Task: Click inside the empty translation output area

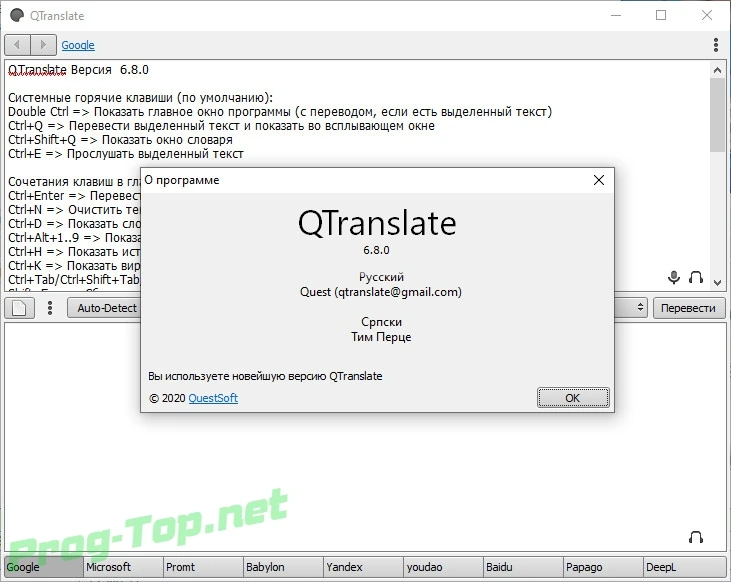Action: [x=366, y=436]
